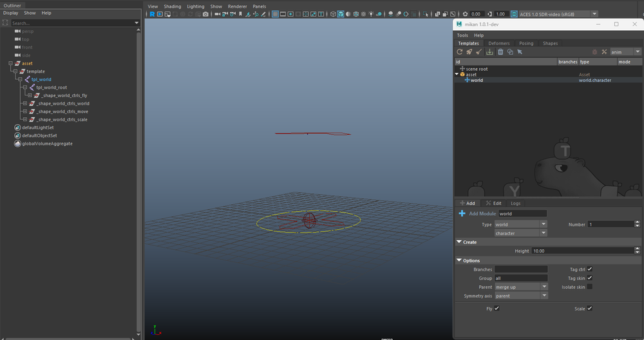Image resolution: width=644 pixels, height=340 pixels.
Task: Click the bug debug icon in mikan
Action: pyautogui.click(x=594, y=52)
